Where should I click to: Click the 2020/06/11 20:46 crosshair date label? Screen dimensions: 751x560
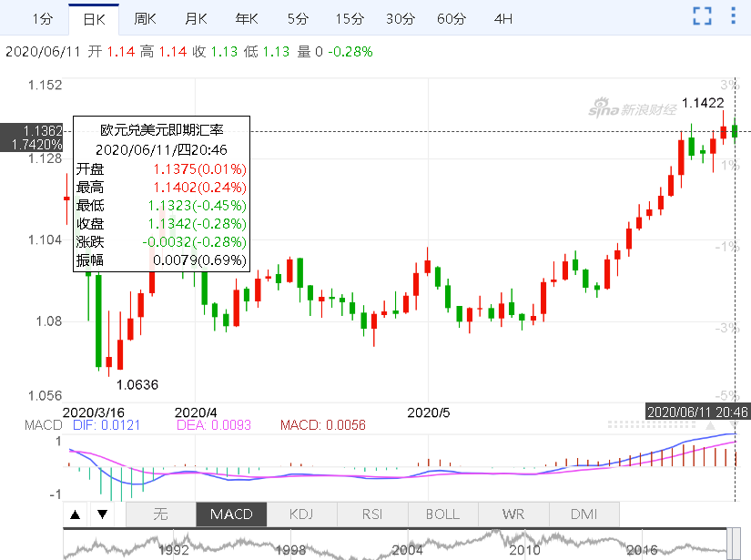(697, 412)
